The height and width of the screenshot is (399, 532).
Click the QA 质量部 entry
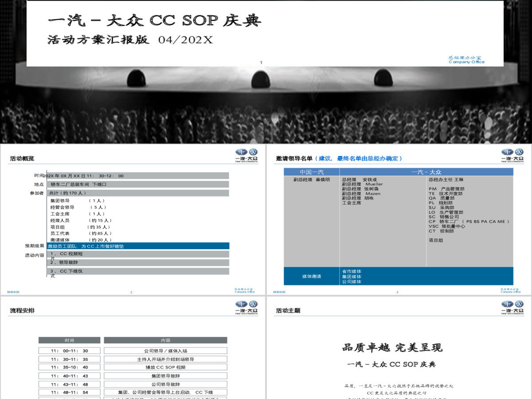pos(441,198)
